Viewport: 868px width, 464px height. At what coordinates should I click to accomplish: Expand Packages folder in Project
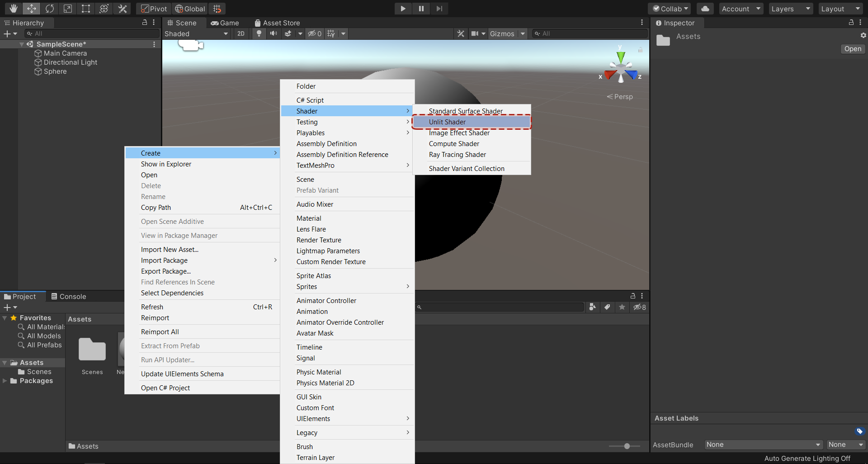[x=5, y=381]
